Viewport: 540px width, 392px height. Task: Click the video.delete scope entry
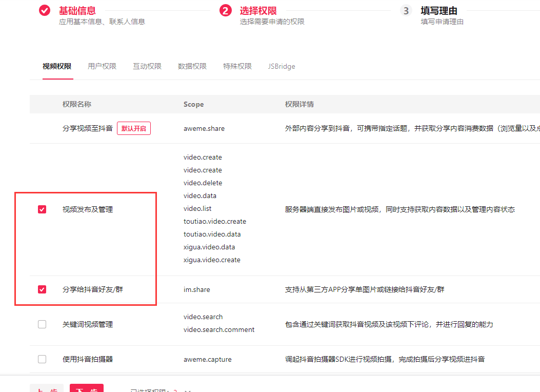click(x=203, y=183)
